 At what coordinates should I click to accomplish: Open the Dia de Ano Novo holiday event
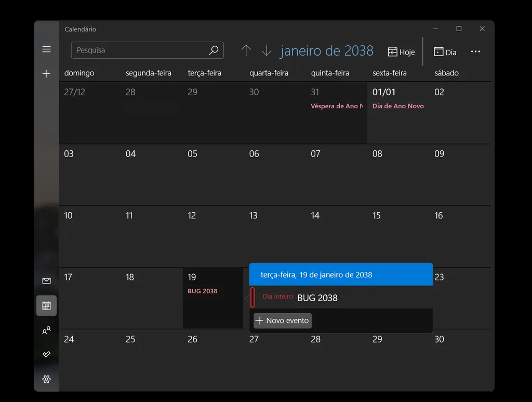coord(398,106)
